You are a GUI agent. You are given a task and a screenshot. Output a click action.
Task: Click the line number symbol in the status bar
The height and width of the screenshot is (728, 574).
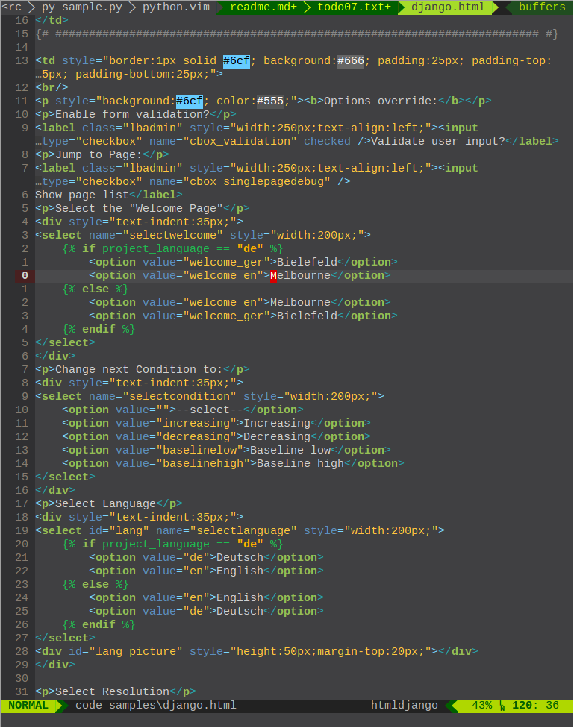pyautogui.click(x=502, y=706)
